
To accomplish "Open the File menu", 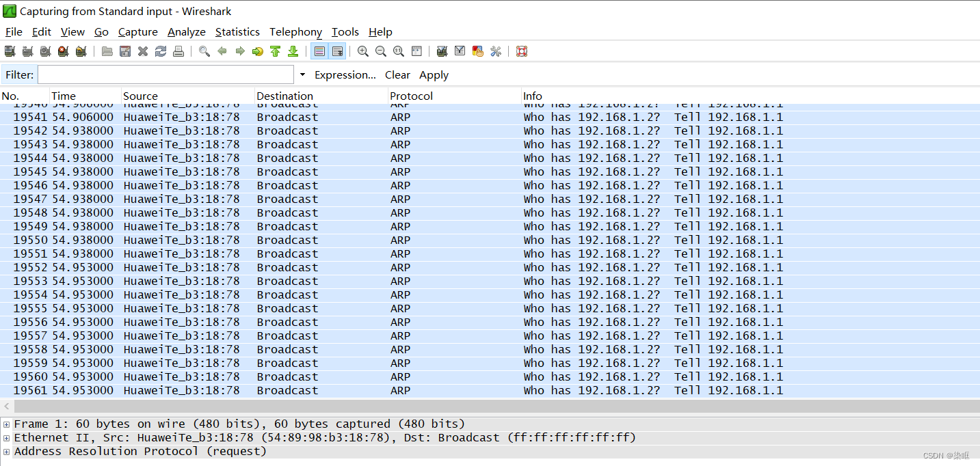I will pos(14,31).
